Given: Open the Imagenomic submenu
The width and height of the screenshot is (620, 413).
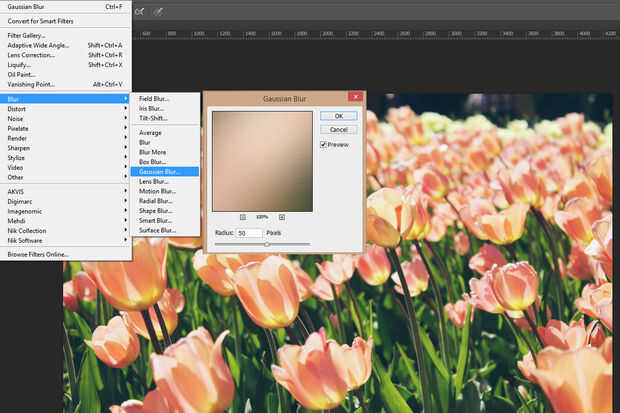Looking at the screenshot, I should pos(65,211).
